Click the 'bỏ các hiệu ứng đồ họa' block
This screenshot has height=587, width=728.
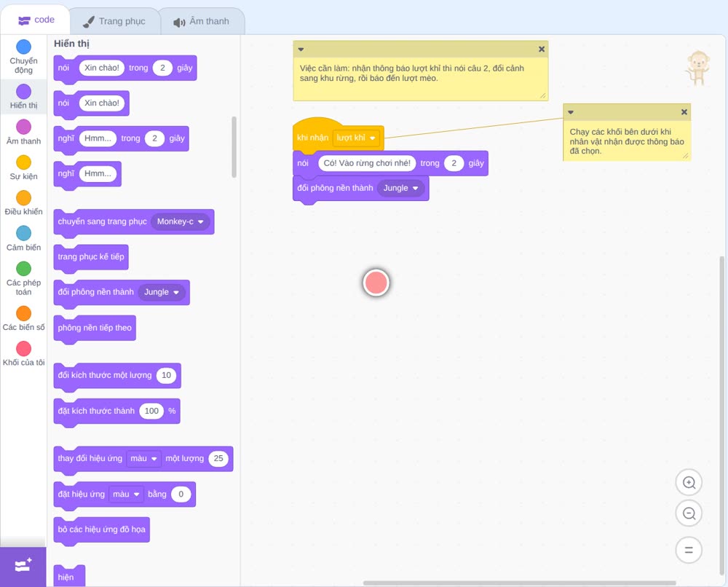pyautogui.click(x=102, y=530)
